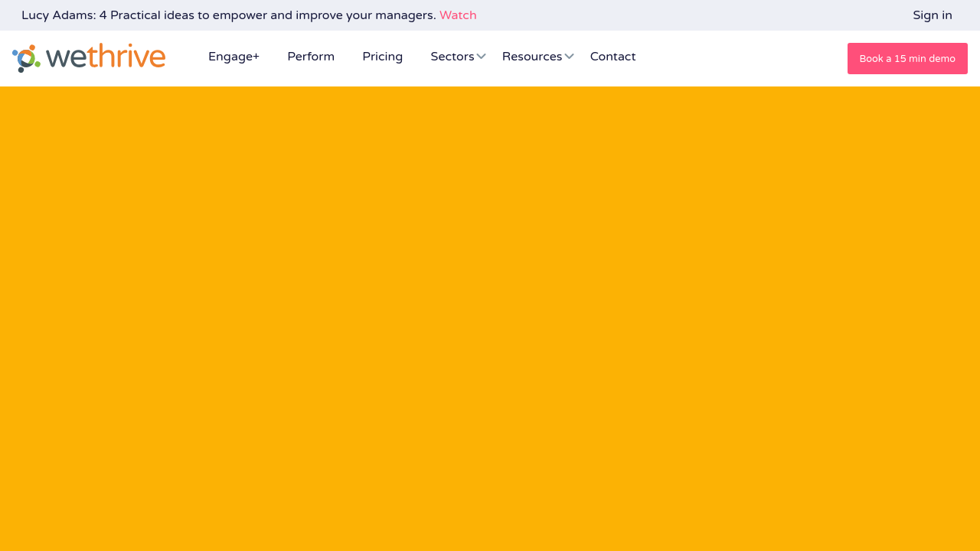
Task: Go to the Engage+ page
Action: point(234,57)
